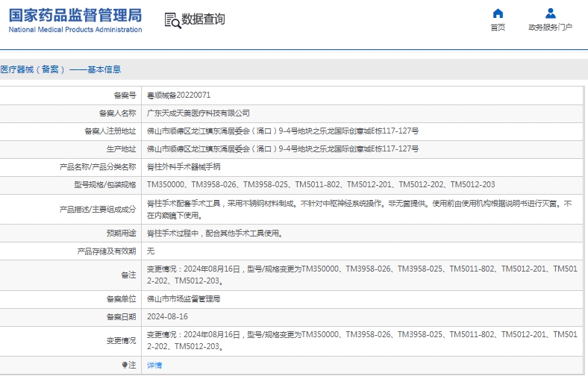Click the change note in 备注 row
This screenshot has width=588, height=379.
point(362,275)
